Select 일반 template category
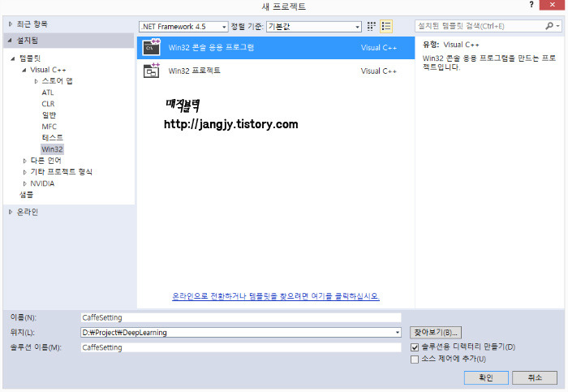This screenshot has width=568, height=392. (x=49, y=115)
